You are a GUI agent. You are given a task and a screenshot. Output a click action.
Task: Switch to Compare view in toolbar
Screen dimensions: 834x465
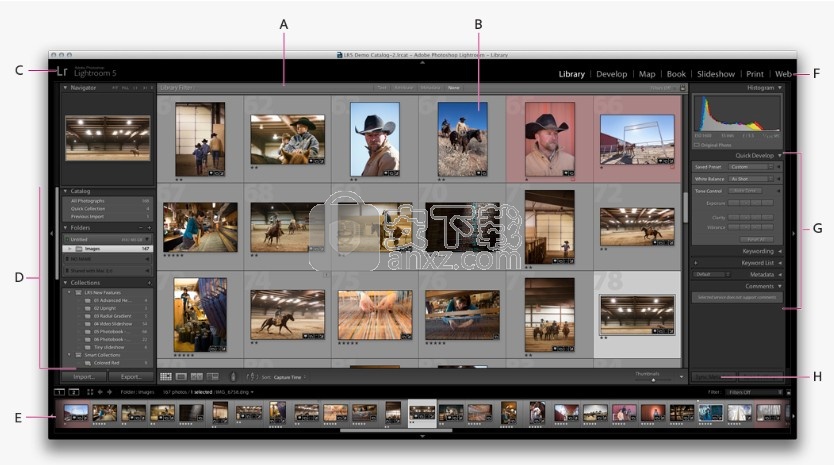point(197,377)
